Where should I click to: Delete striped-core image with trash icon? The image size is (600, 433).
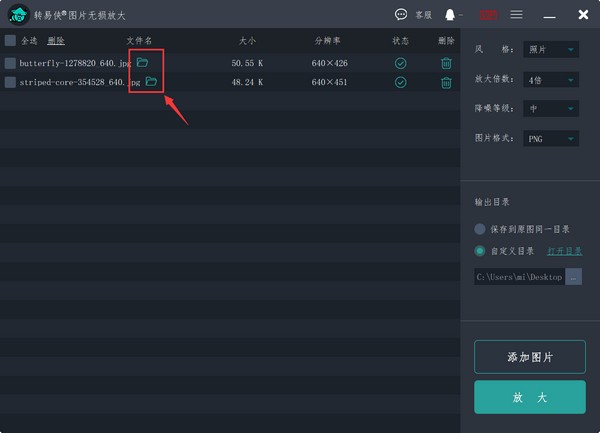click(x=446, y=82)
